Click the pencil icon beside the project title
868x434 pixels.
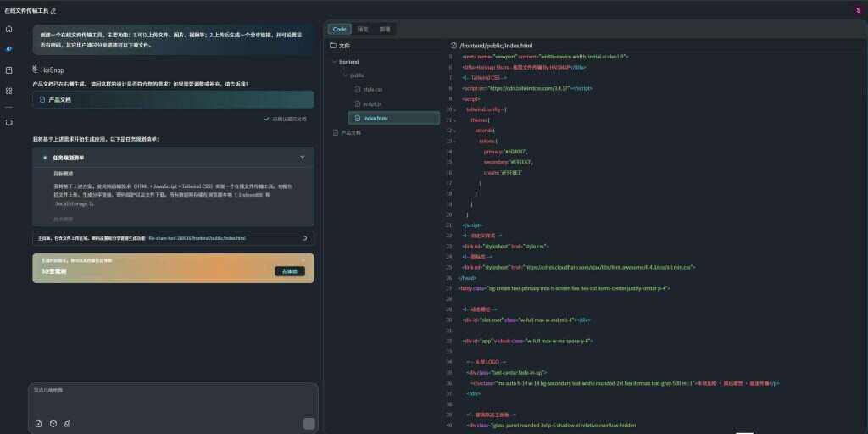point(54,10)
